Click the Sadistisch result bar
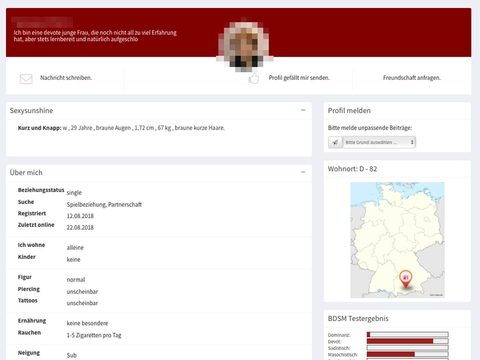480x360 pixels. point(407,348)
